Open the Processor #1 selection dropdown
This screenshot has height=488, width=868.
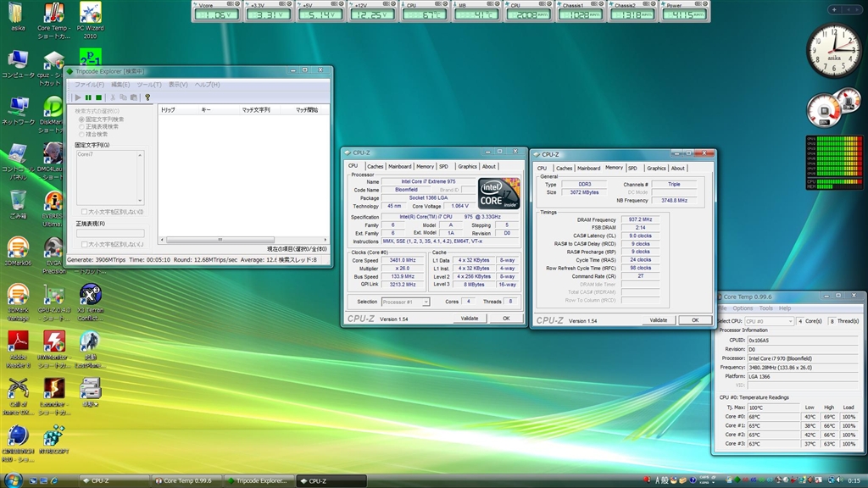click(x=405, y=302)
